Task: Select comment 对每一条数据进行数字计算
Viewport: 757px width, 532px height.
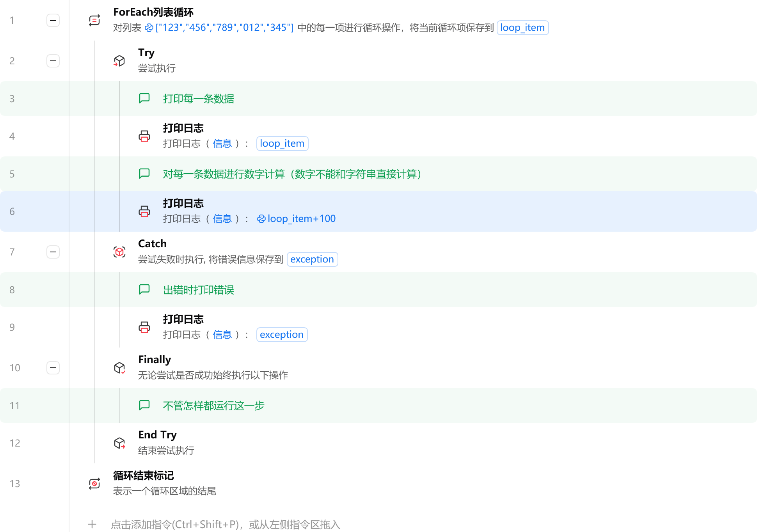Action: pyautogui.click(x=292, y=174)
